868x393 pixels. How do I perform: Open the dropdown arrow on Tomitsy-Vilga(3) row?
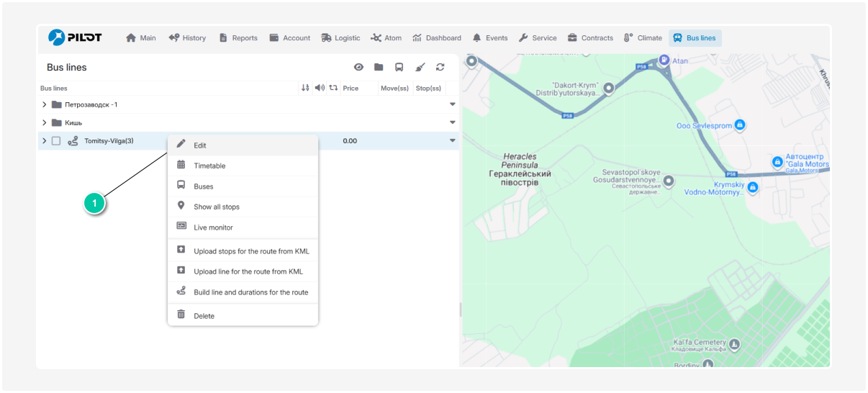(453, 141)
